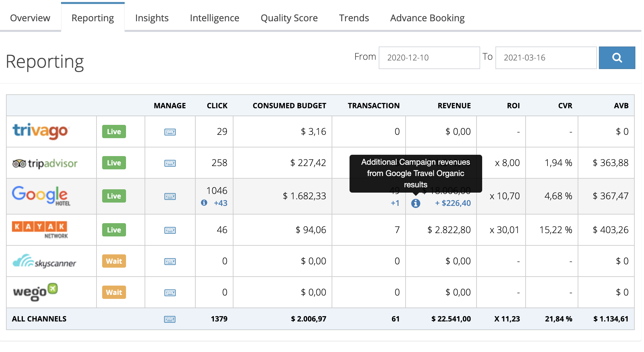Viewport: 644px width, 352px height.
Task: Click Kayak revenue $ 2.822,80
Action: pos(449,230)
